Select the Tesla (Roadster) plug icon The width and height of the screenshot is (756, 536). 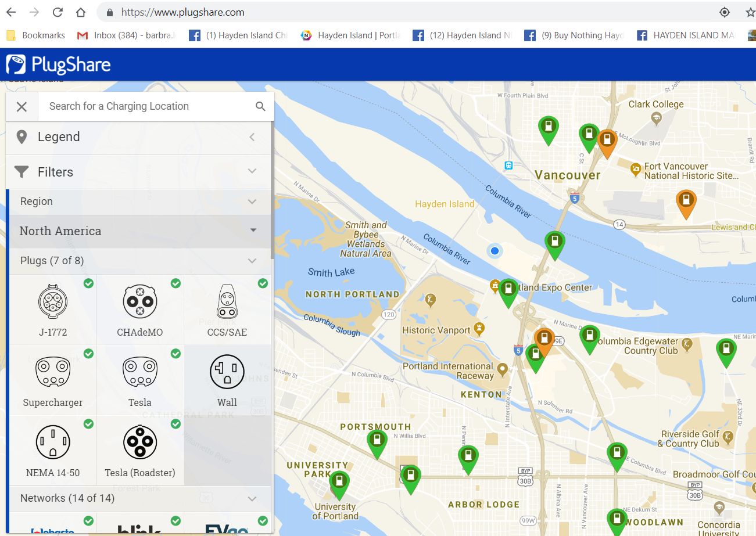[140, 443]
